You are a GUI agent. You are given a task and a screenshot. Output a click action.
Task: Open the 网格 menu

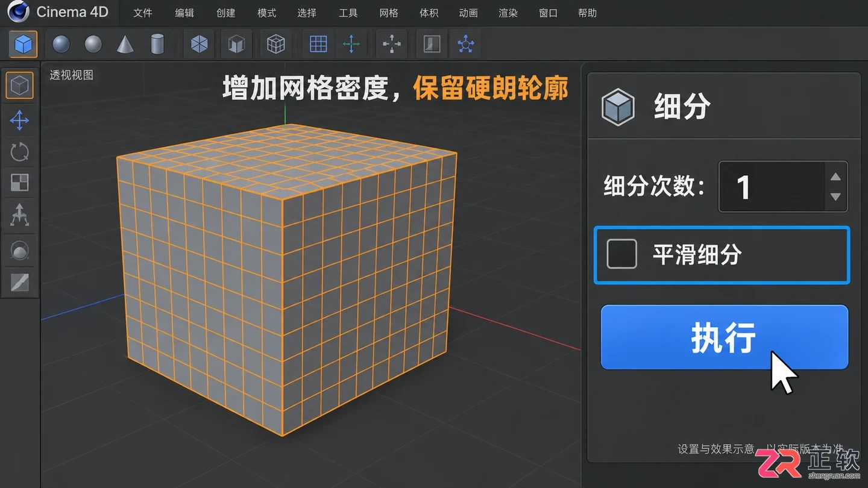(x=389, y=13)
